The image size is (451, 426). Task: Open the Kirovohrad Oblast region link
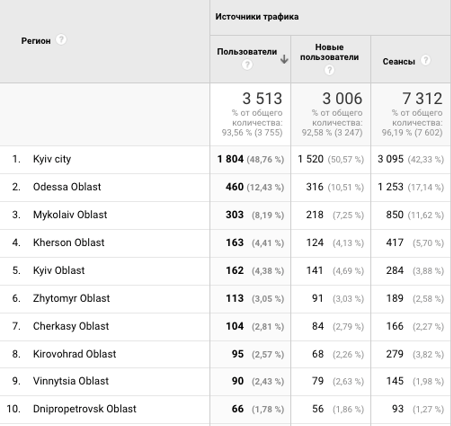click(74, 354)
